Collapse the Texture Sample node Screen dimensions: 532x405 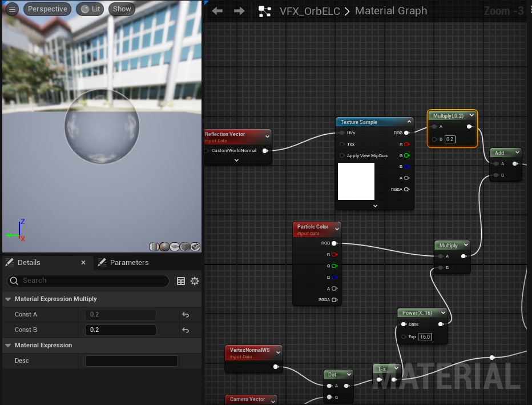click(x=409, y=122)
